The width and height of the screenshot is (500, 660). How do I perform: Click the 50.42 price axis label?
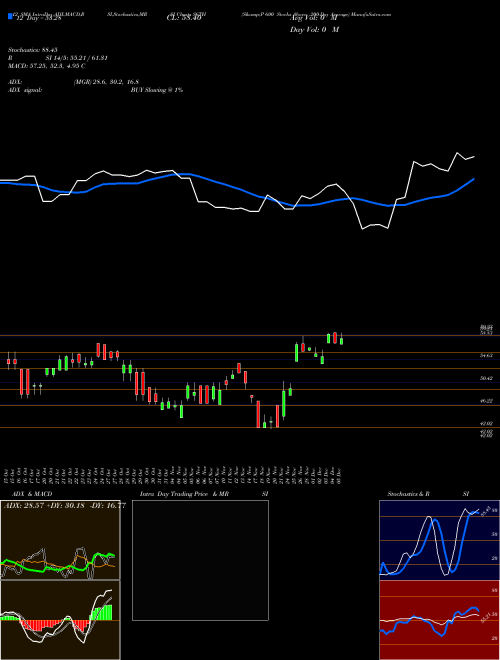487,378
